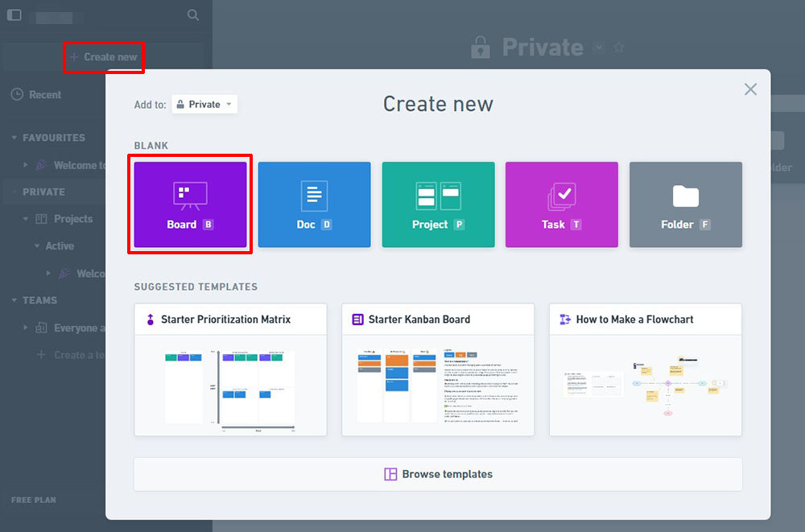805x532 pixels.
Task: Open the Add to Private dropdown
Action: coord(204,105)
